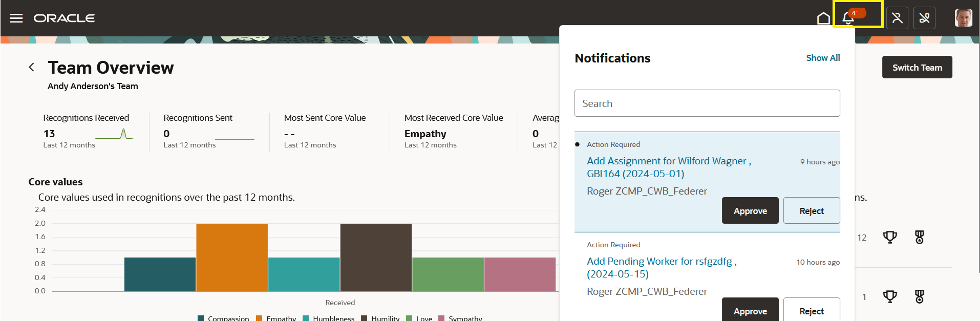Go back with the Team Overview arrow
Screen dimensions: 980x321
coord(32,67)
